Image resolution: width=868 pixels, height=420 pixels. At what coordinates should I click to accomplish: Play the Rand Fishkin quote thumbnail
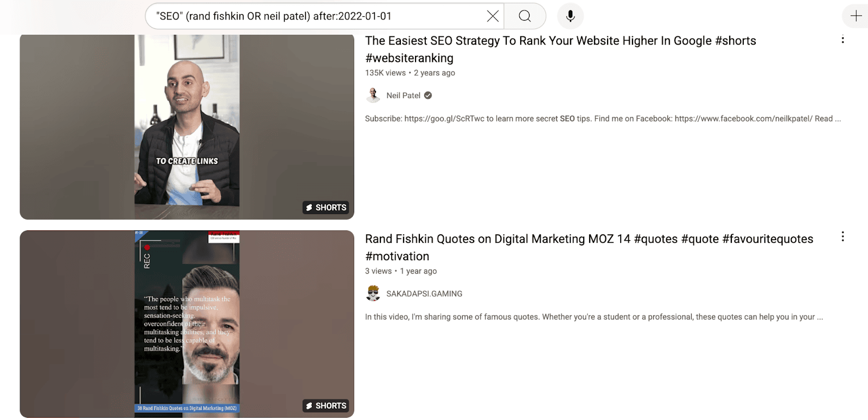(x=187, y=324)
